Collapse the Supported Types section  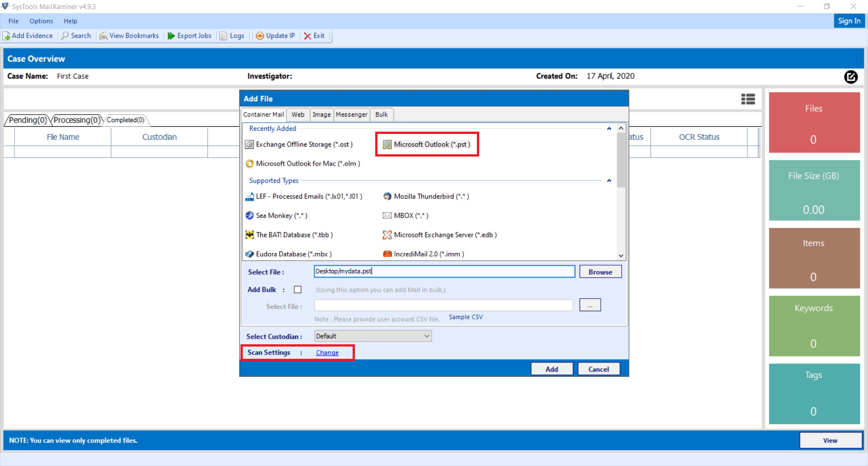[609, 181]
